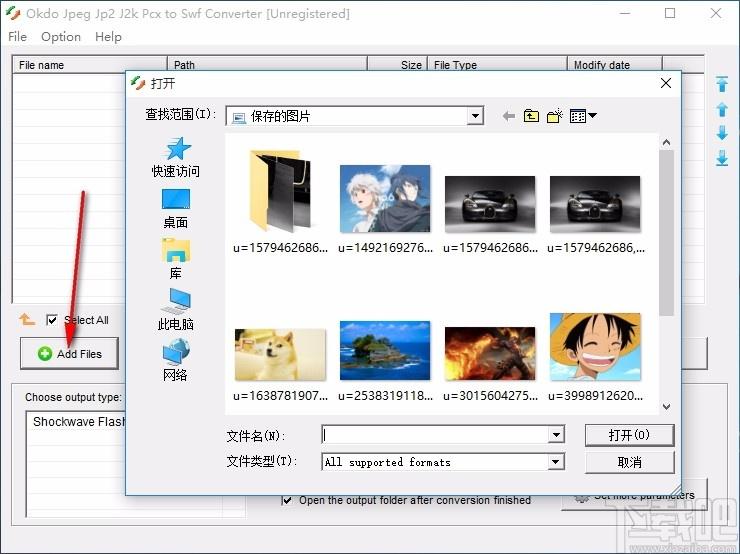
Task: Click the Add Files button
Action: [x=69, y=353]
